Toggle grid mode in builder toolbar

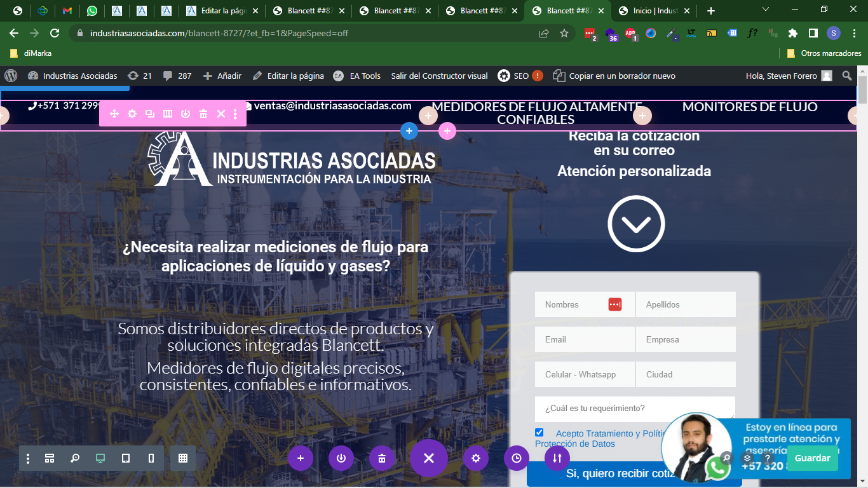[x=183, y=458]
